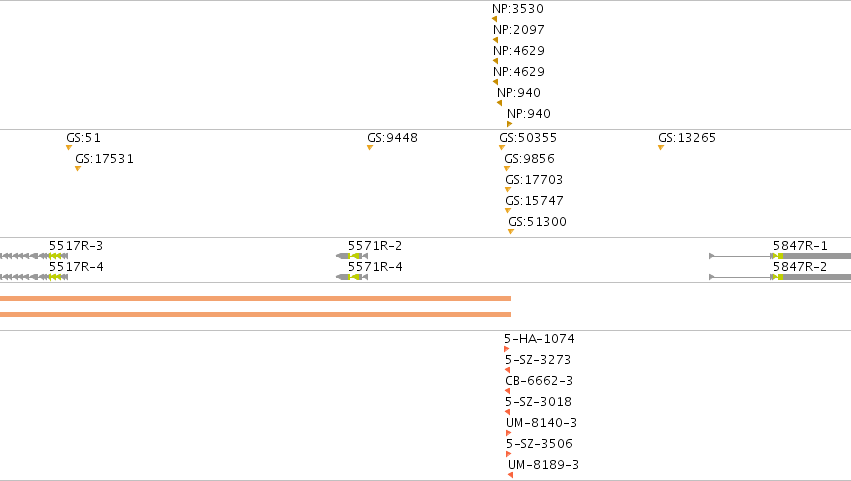
Task: Select the 5-SZ-3273 feature label
Action: 538,360
